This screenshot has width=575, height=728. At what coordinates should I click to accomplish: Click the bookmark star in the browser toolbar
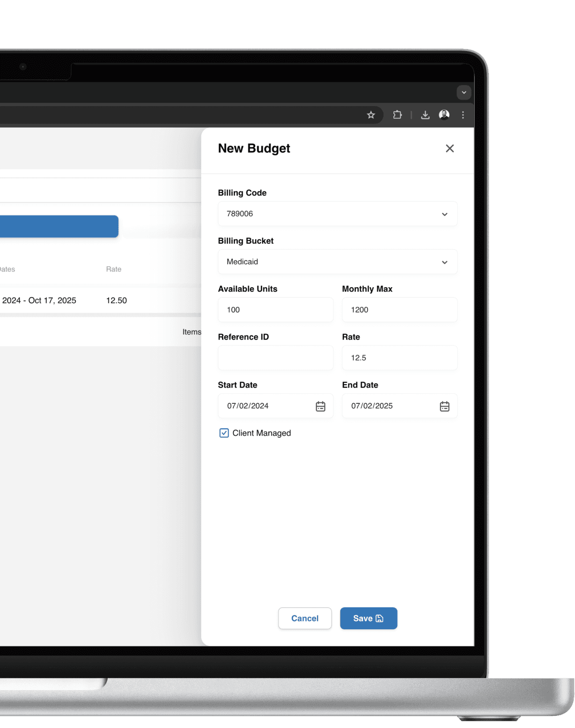coord(371,115)
